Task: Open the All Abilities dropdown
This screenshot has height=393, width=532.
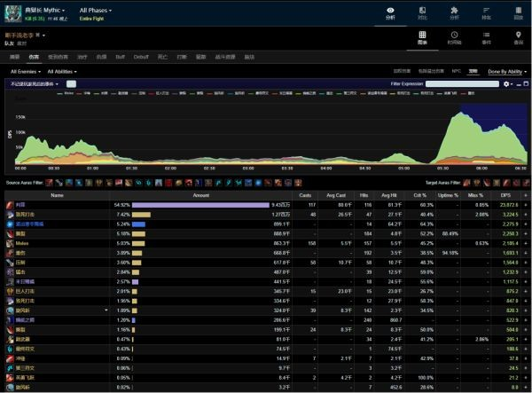Action: [x=62, y=72]
